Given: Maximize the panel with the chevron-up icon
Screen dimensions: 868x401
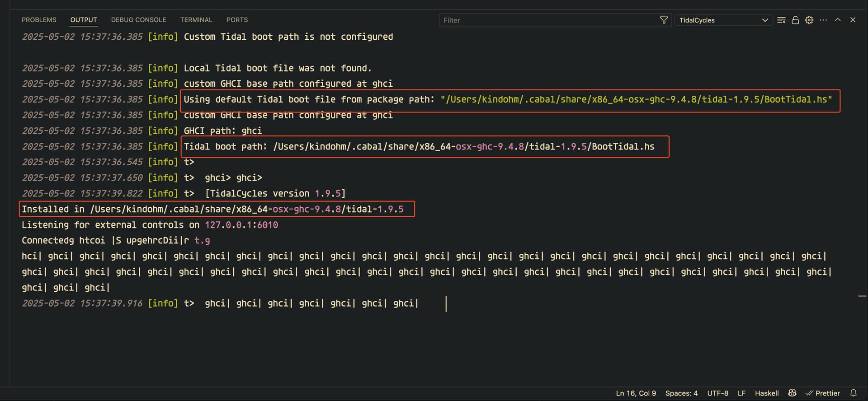Looking at the screenshot, I should tap(838, 20).
